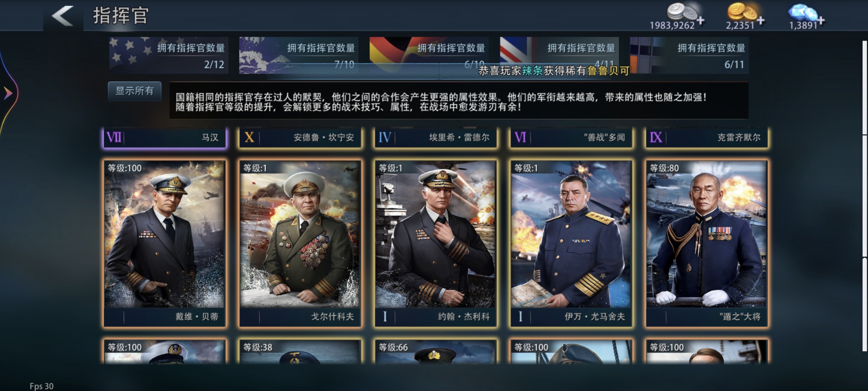Go back using the arrow icon
Screen dimensions: 868x391
63,16
